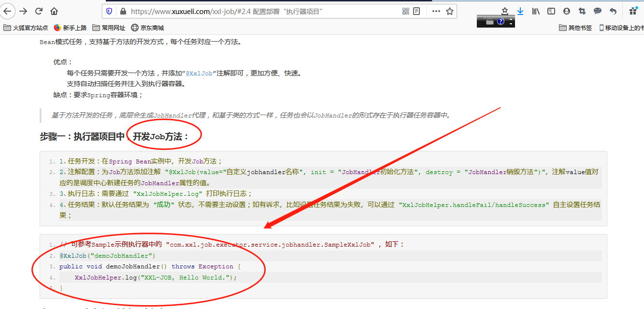This screenshot has width=644, height=309.
Task: Open 常用网址 bookmark folder
Action: (109, 28)
